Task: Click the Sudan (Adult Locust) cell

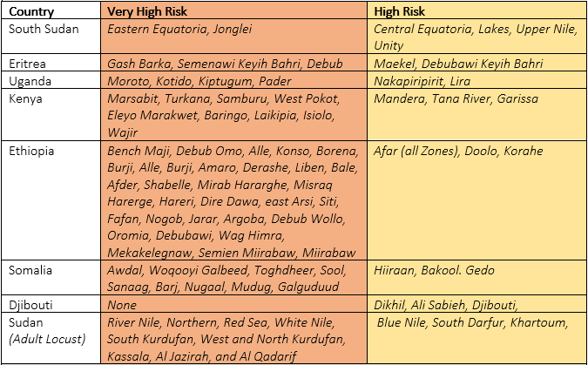Action: pyautogui.click(x=51, y=338)
